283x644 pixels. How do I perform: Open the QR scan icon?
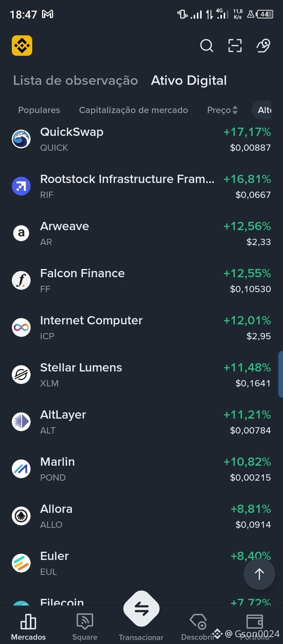point(235,46)
